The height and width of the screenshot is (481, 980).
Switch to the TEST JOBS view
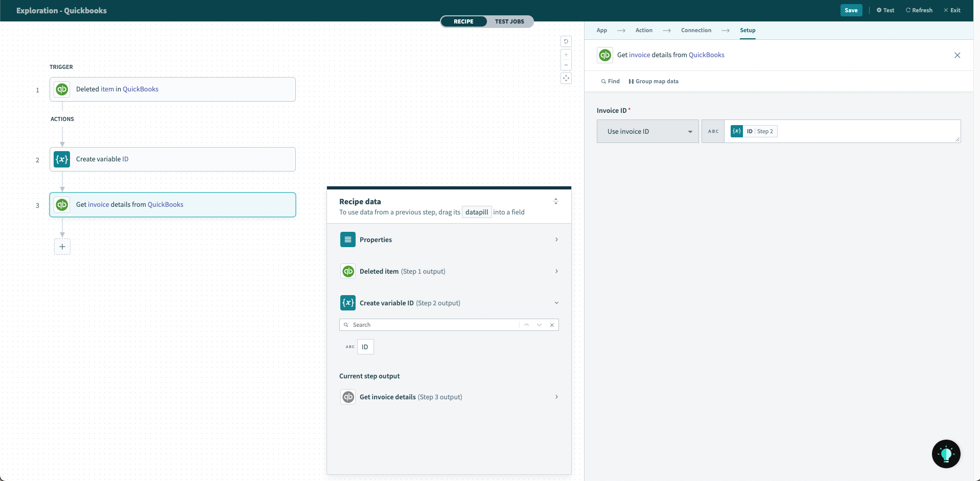tap(509, 21)
